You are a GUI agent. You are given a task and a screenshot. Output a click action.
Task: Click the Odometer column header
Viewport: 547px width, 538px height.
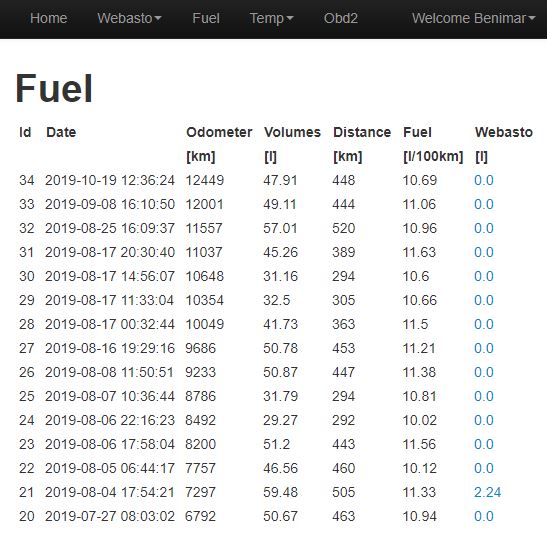coord(219,132)
